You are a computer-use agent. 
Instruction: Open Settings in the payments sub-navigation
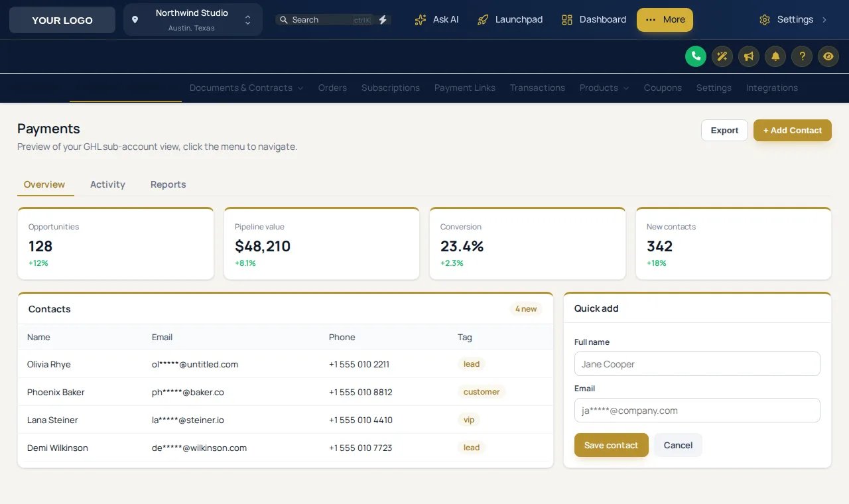[x=714, y=88]
